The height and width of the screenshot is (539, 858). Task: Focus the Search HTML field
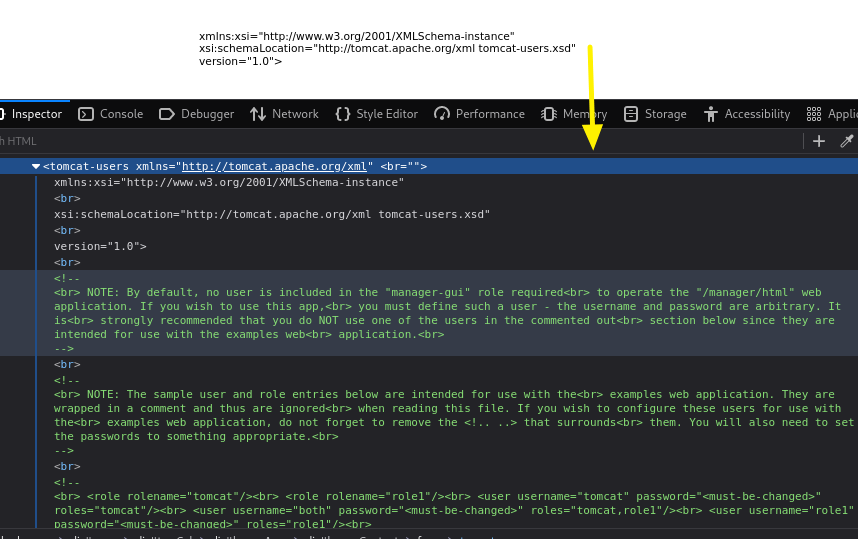tap(399, 141)
